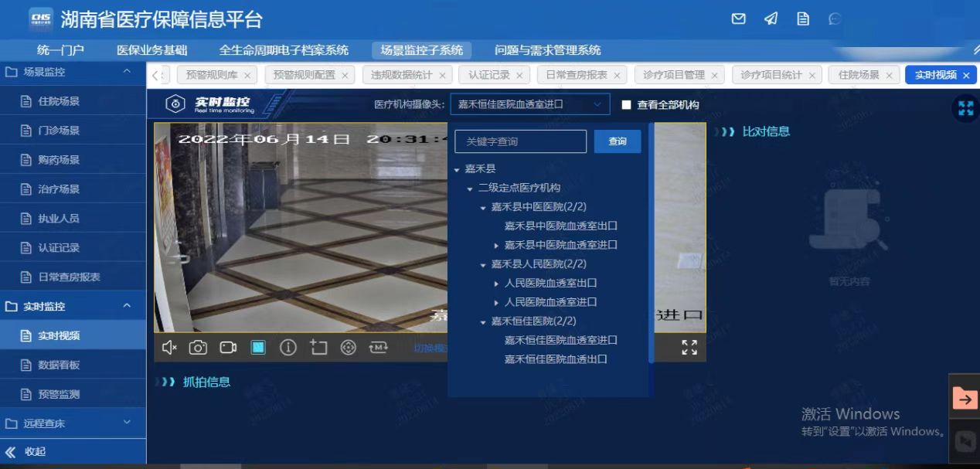Switch to the 医保业务基础 top menu
This screenshot has width=980, height=469.
pos(151,50)
